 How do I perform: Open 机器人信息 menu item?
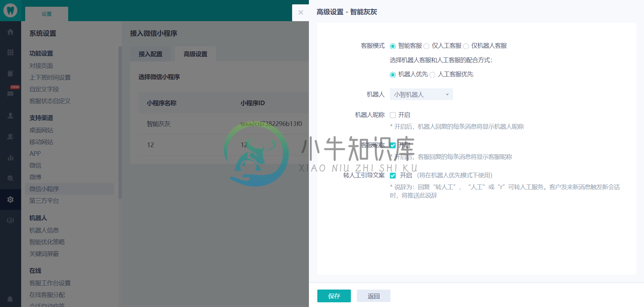44,230
